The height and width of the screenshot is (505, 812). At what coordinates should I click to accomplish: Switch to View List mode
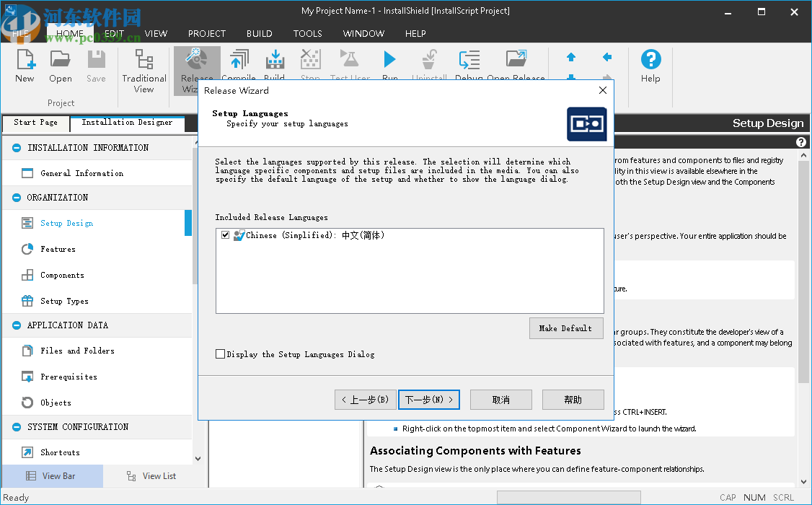click(x=151, y=476)
